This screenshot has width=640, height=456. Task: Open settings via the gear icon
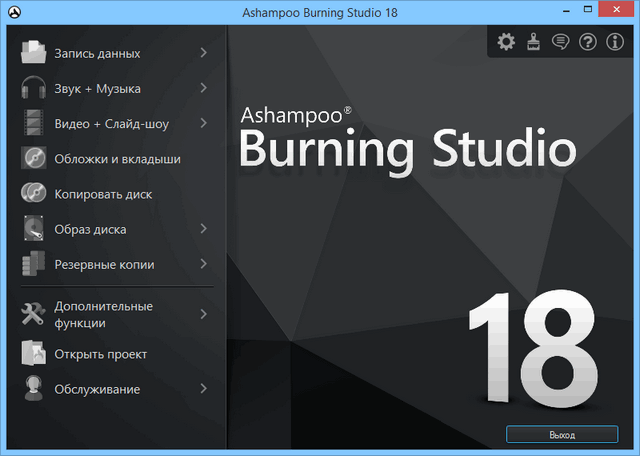click(x=506, y=41)
